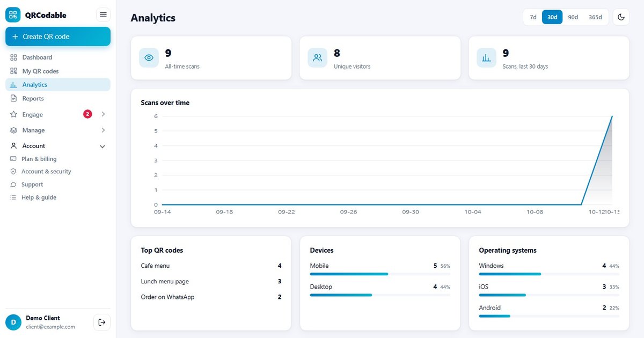This screenshot has height=338, width=644.
Task: Click the All-time scans eye icon
Action: tap(149, 58)
